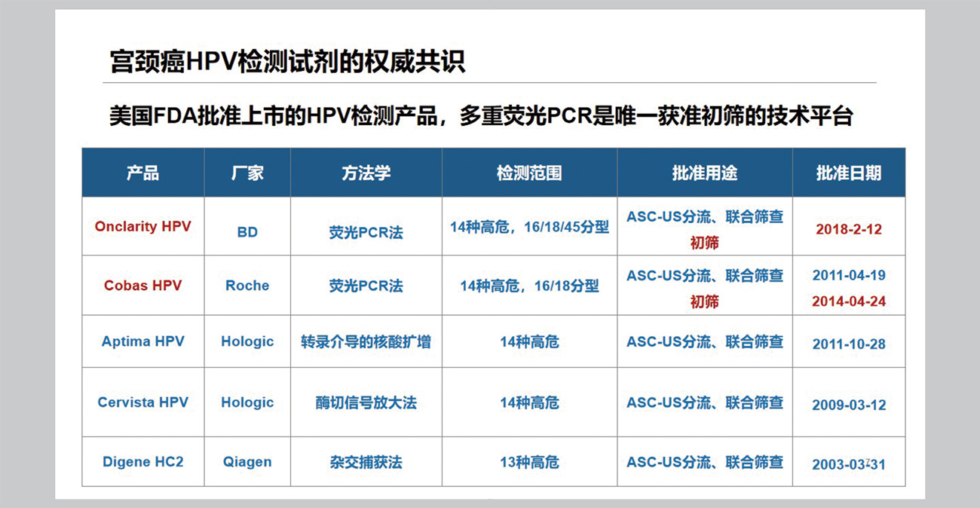980x508 pixels.
Task: Click the Aptima HPV product cell
Action: tap(142, 341)
